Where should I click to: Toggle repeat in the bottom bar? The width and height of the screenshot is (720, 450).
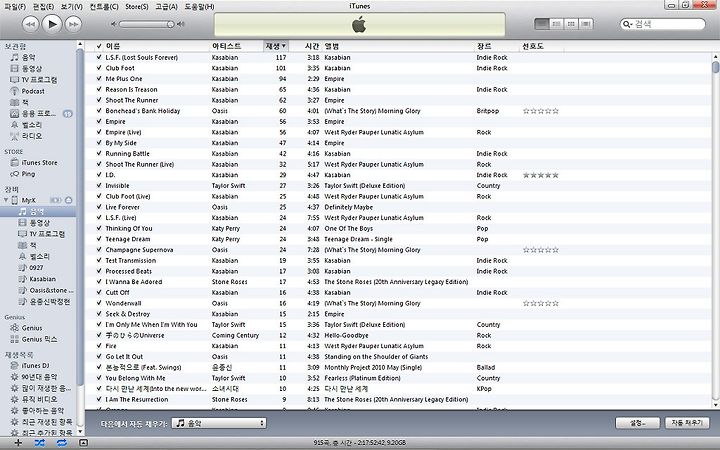pyautogui.click(x=62, y=443)
